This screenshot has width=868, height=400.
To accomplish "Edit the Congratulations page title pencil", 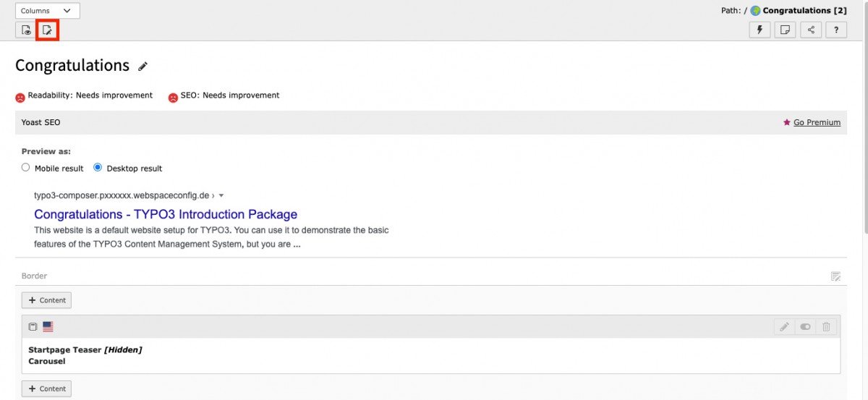I will (143, 67).
